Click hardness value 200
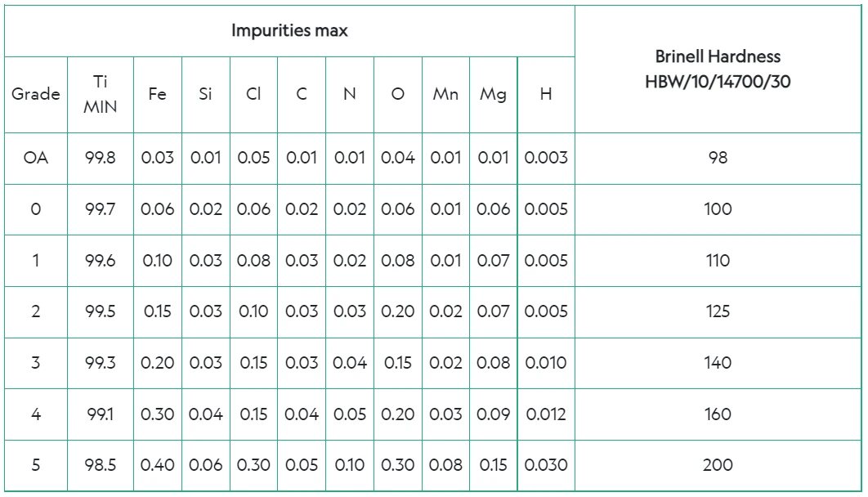The width and height of the screenshot is (868, 497). click(718, 465)
